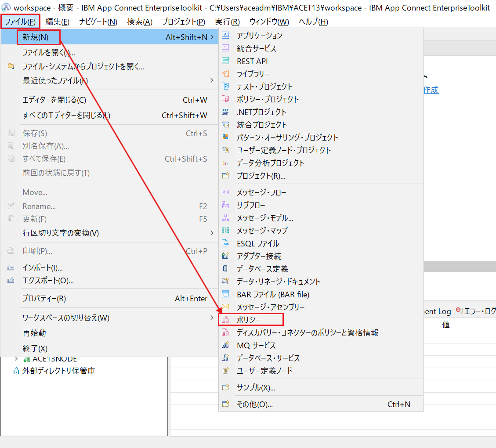Click the export icon next to エクスポート
Image resolution: width=496 pixels, height=448 pixels.
11,280
